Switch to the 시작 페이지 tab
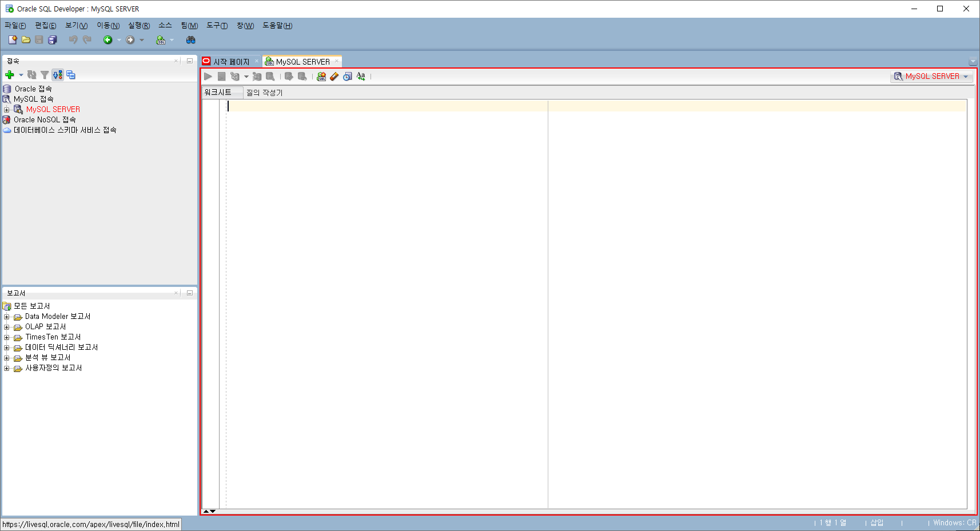This screenshot has width=980, height=531. pos(232,62)
